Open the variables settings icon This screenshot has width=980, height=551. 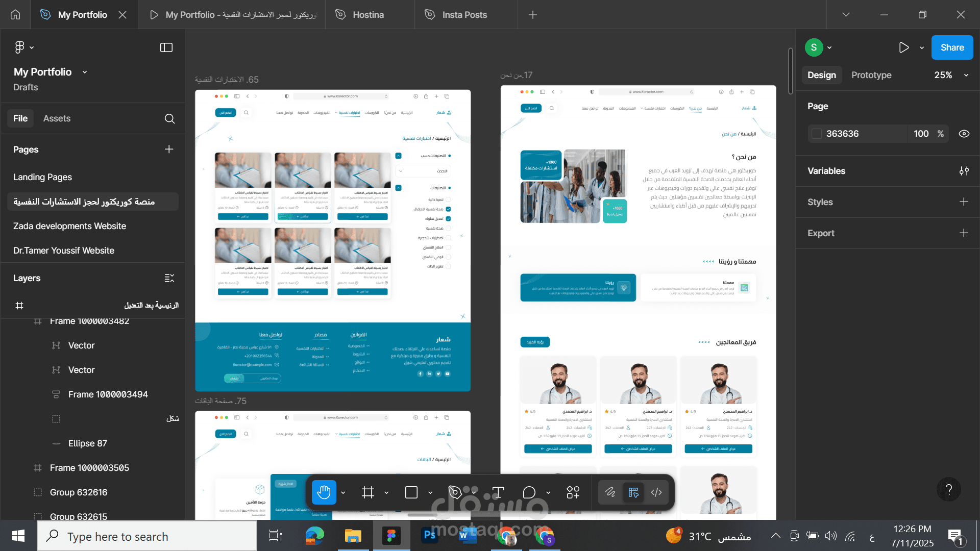pos(964,171)
